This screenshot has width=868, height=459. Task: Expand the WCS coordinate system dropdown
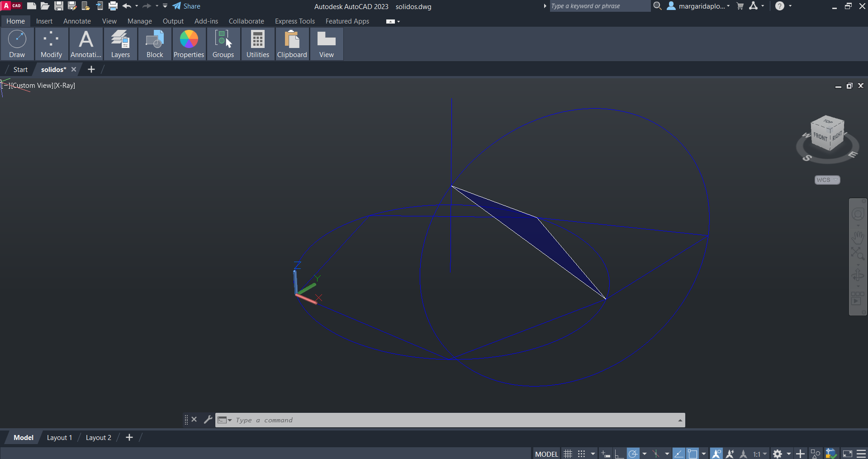click(827, 180)
